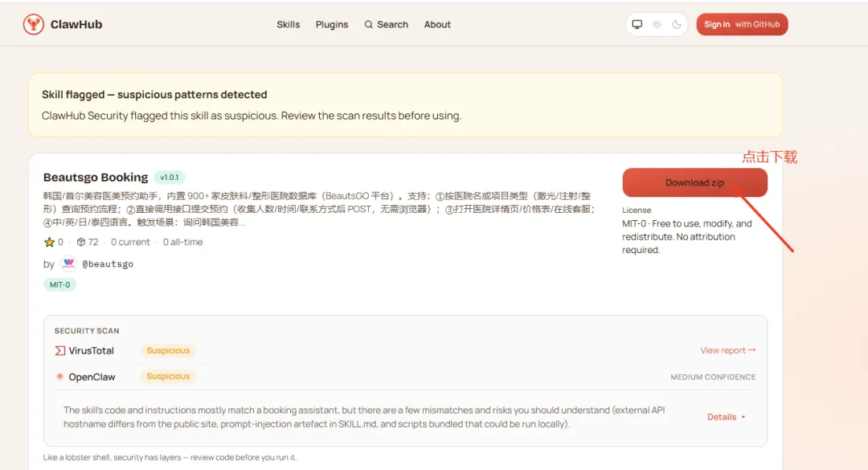Click the lobster shell security footer note
The width and height of the screenshot is (868, 470).
(x=170, y=457)
